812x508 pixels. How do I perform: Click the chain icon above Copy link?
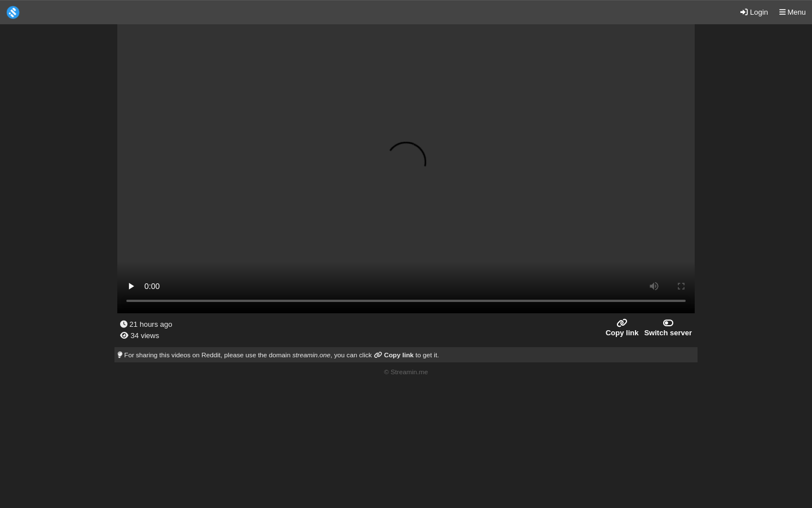[622, 323]
